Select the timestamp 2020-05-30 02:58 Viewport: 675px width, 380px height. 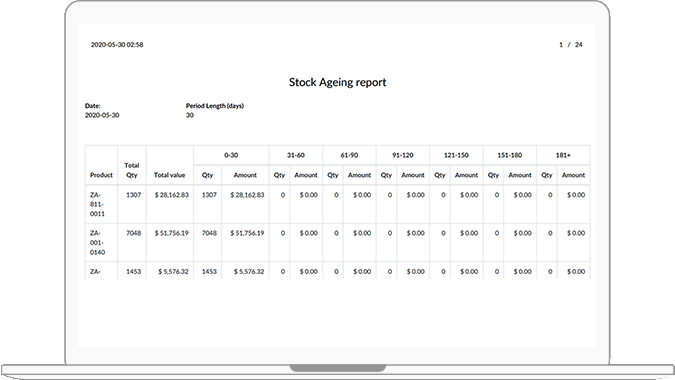point(117,45)
